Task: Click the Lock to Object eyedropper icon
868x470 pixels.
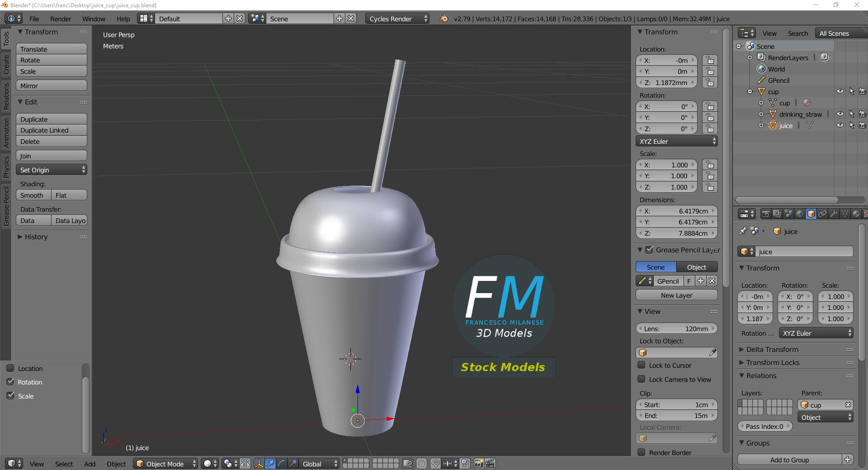Action: 712,352
